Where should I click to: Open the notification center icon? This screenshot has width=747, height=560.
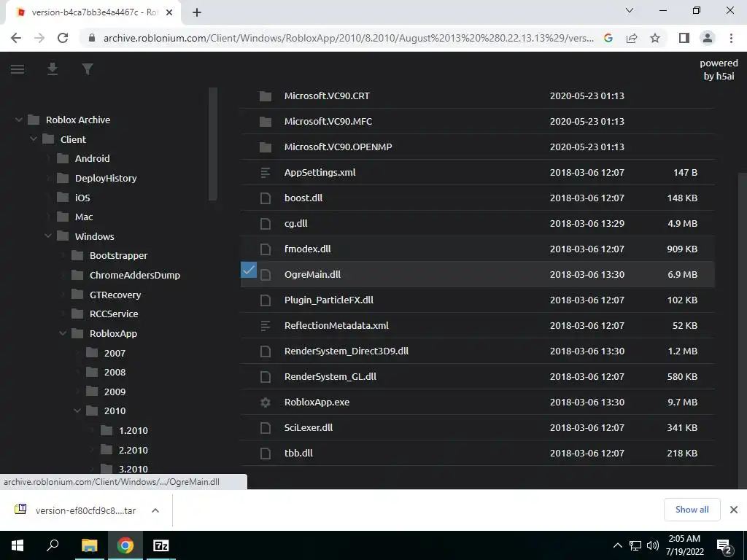click(x=724, y=546)
